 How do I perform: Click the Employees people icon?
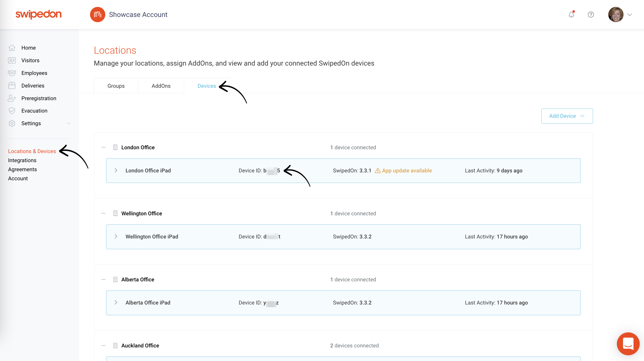tap(12, 73)
